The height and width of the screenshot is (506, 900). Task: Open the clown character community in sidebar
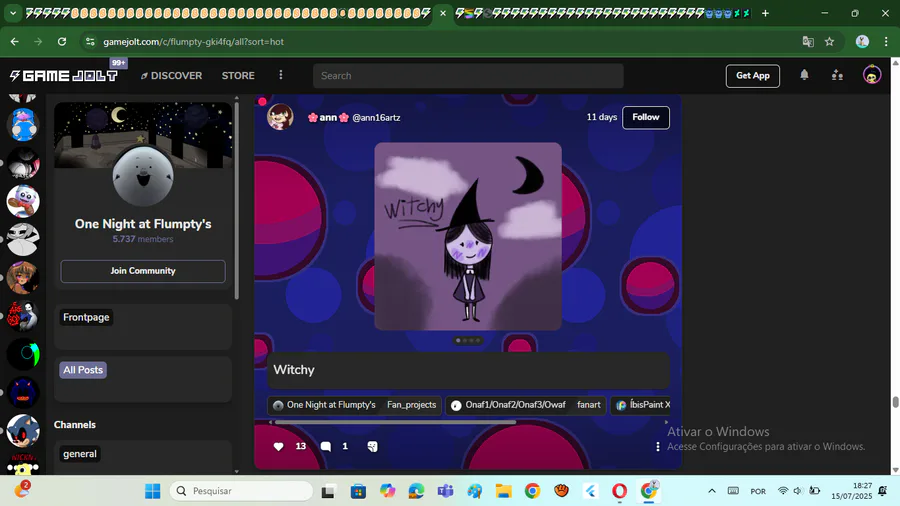click(x=23, y=201)
